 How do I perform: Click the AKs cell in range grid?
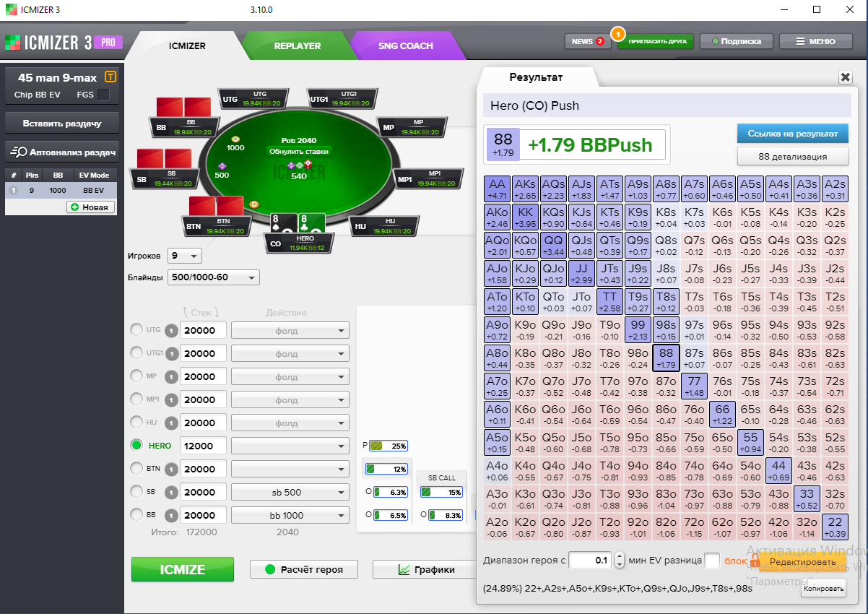point(525,189)
